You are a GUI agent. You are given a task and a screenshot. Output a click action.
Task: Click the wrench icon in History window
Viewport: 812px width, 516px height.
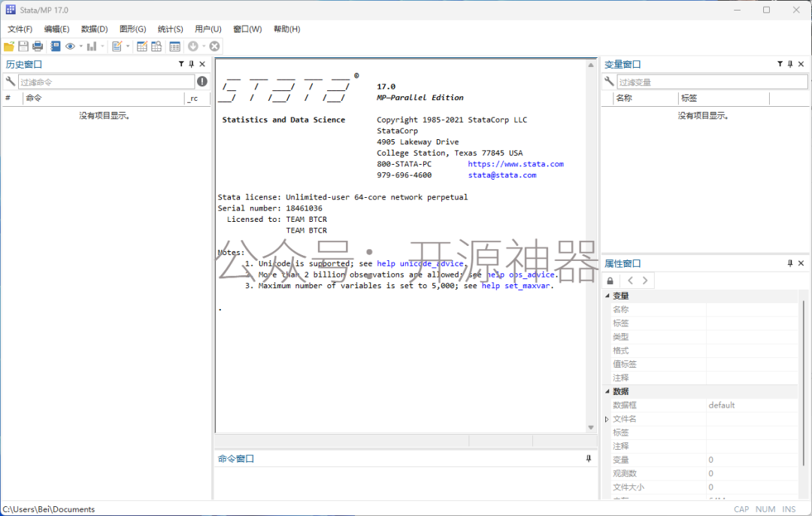(11, 81)
